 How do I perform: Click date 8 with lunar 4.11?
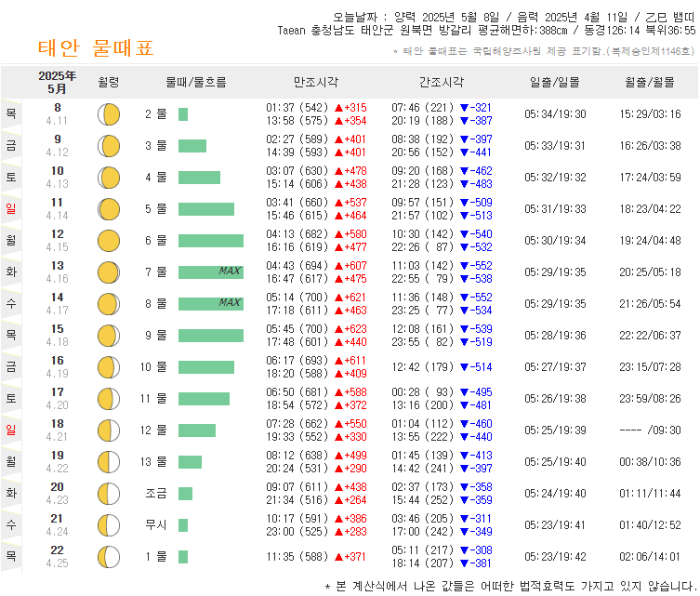pos(57,114)
